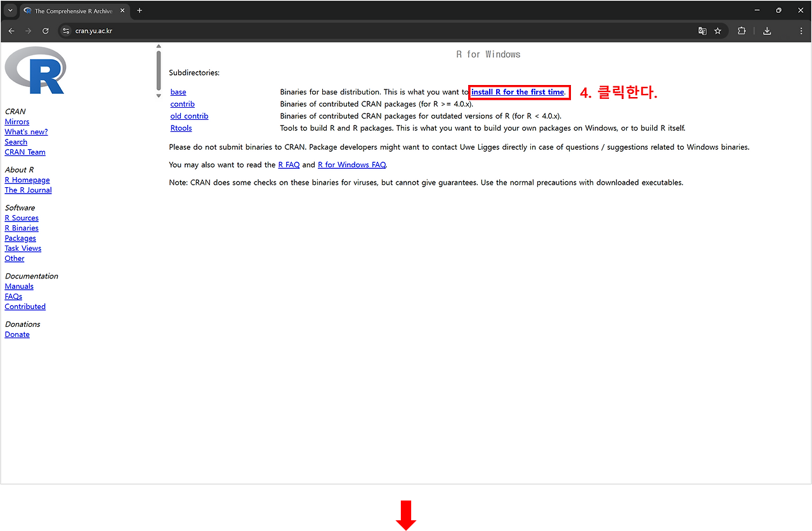This screenshot has width=812, height=531.
Task: Click the back navigation arrow
Action: 11,30
